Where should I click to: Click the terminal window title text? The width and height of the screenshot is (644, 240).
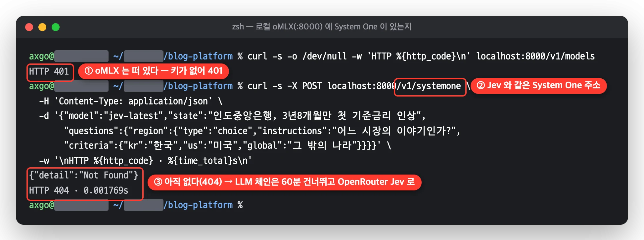(322, 26)
